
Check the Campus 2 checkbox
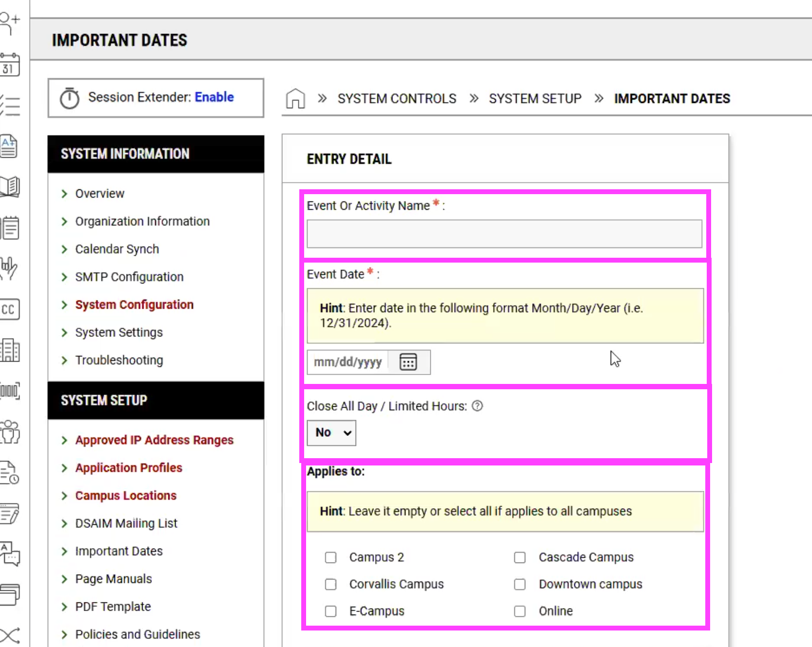coord(331,557)
